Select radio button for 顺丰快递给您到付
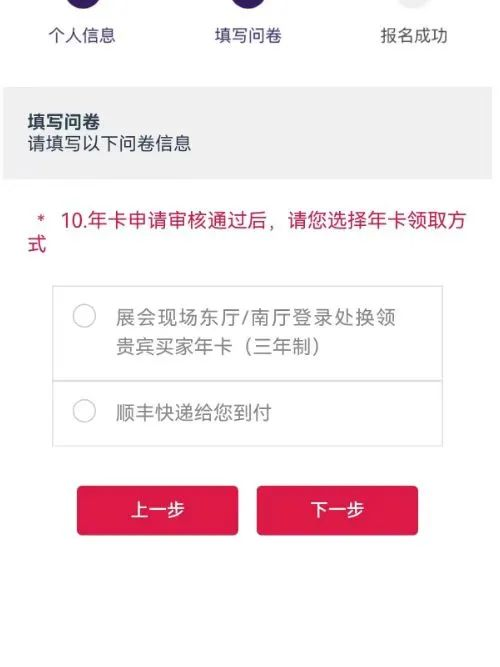The image size is (500, 667). click(x=84, y=411)
